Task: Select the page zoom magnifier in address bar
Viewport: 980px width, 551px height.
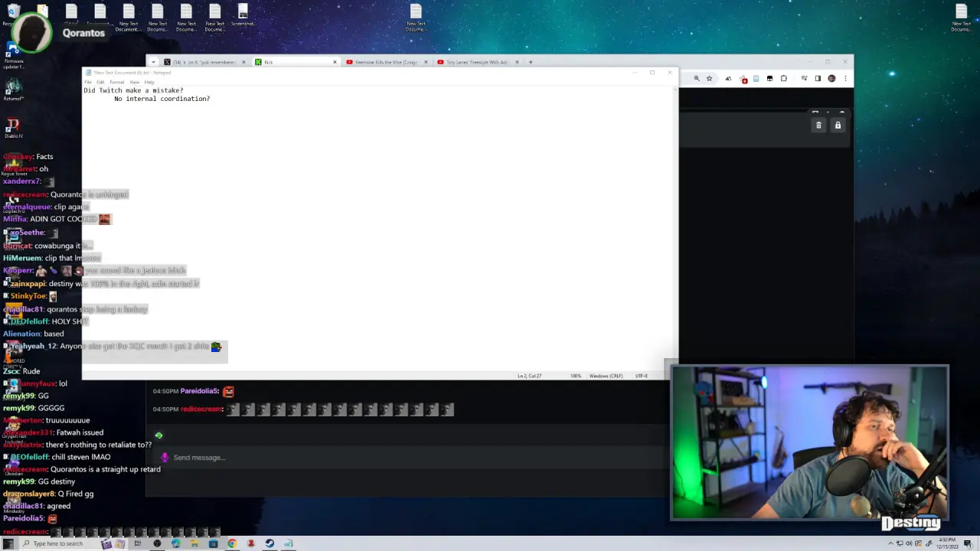Action: pyautogui.click(x=697, y=78)
